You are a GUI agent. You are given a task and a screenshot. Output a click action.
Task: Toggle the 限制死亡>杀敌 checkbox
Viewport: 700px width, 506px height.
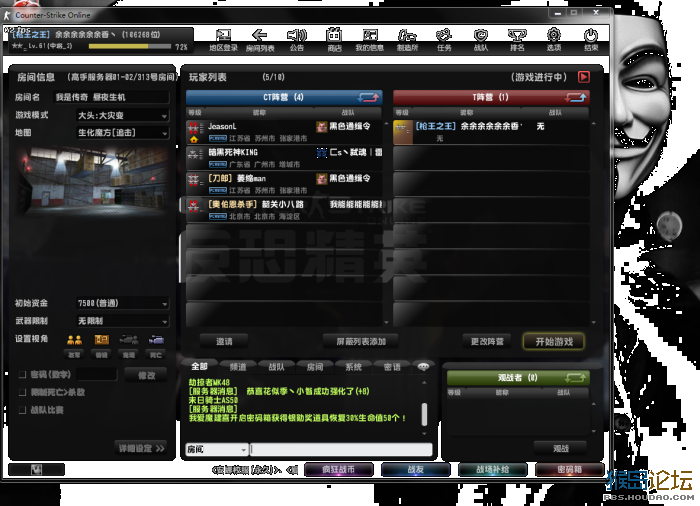click(x=22, y=392)
